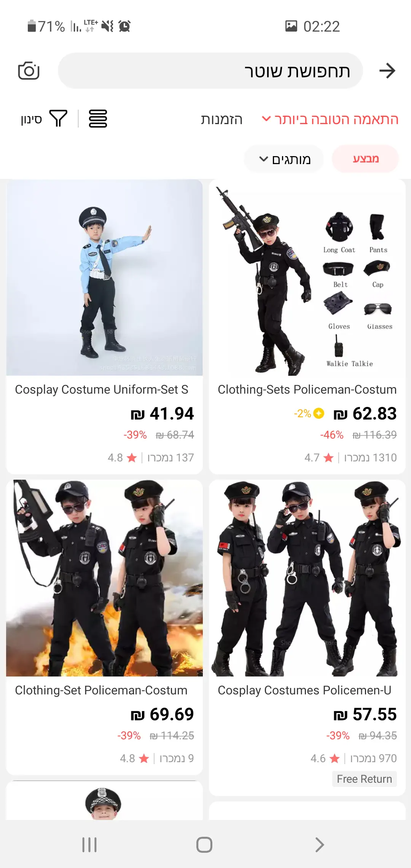The width and height of the screenshot is (411, 868).
Task: Open camera image search
Action: 29,71
